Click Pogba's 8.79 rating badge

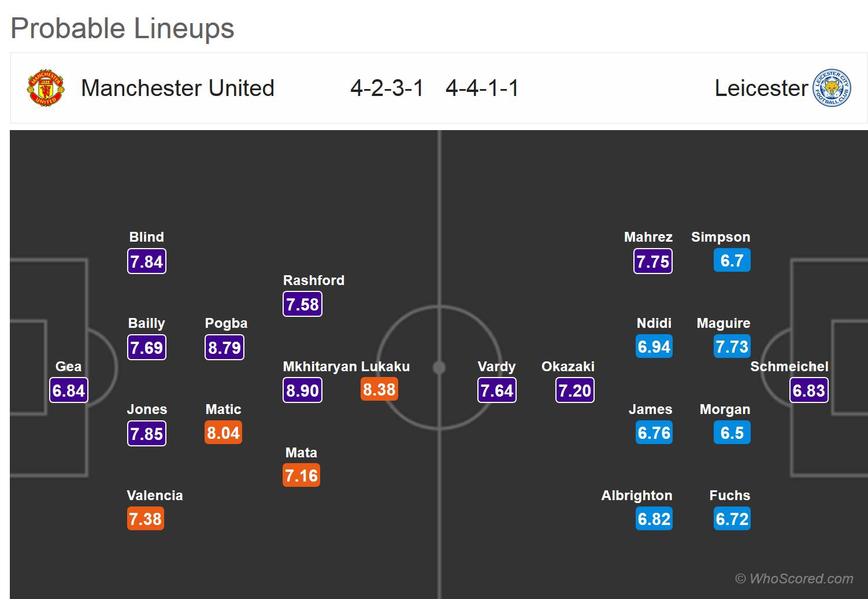tap(224, 347)
